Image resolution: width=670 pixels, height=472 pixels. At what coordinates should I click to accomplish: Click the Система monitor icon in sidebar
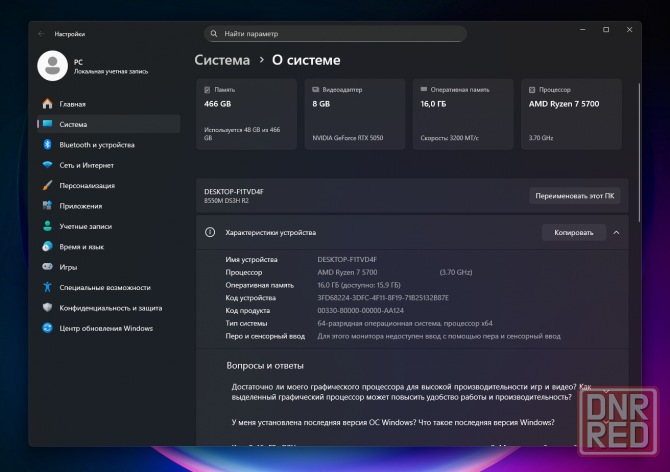(47, 124)
